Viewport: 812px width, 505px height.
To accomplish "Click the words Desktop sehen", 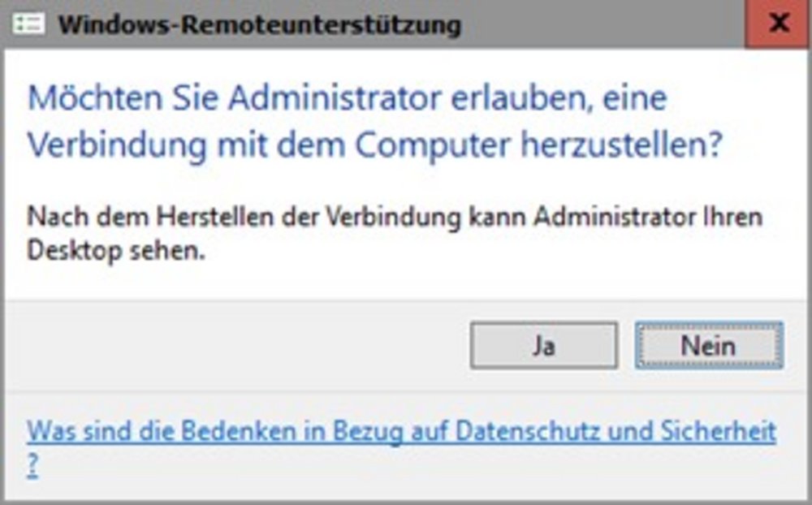I will [x=114, y=251].
